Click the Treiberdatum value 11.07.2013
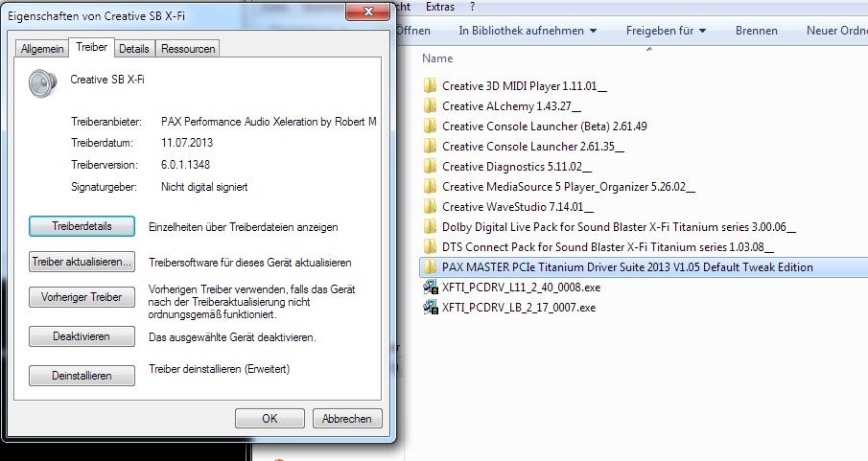 [187, 142]
